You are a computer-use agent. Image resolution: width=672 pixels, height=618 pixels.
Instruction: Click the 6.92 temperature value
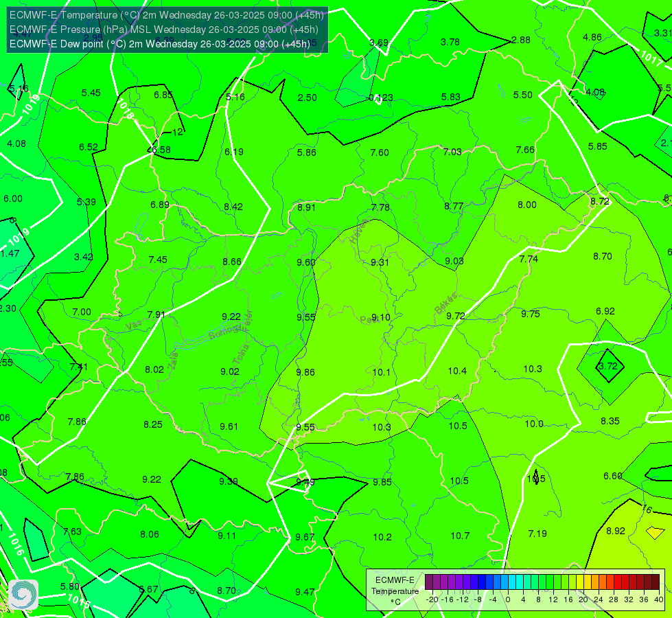605,311
